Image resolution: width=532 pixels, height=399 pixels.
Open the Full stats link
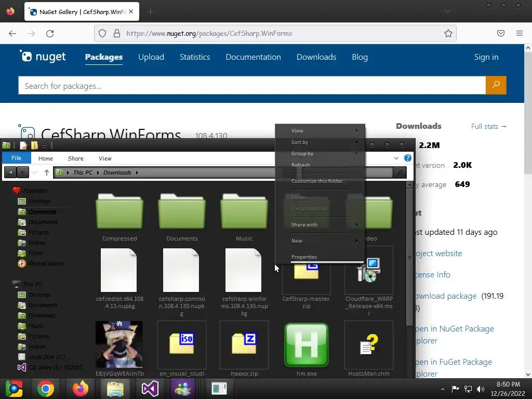coord(488,126)
